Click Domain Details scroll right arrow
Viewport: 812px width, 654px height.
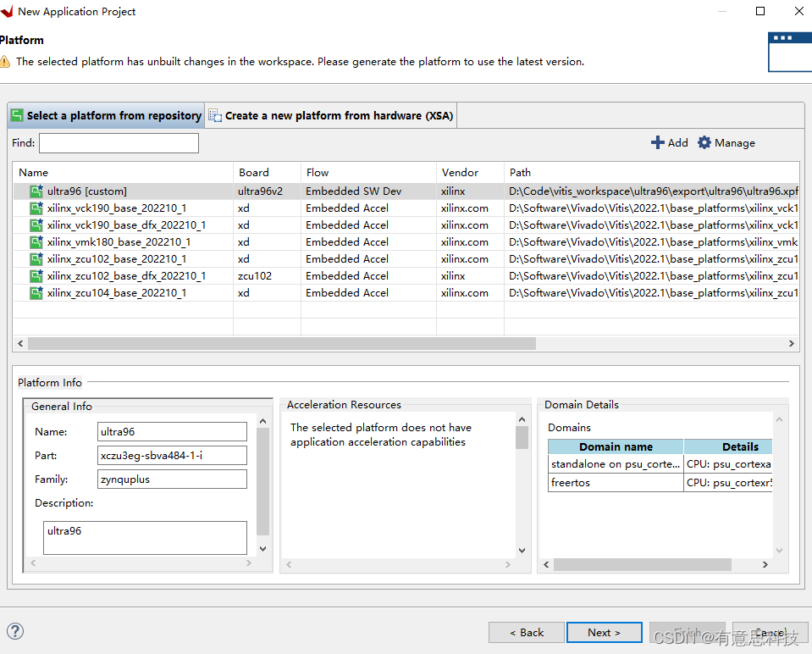[x=765, y=564]
